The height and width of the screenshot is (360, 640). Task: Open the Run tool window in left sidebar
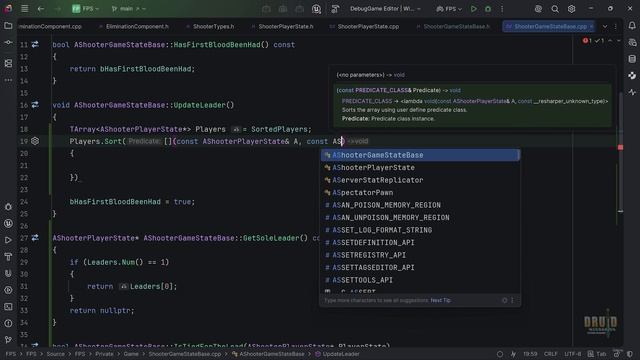8,240
